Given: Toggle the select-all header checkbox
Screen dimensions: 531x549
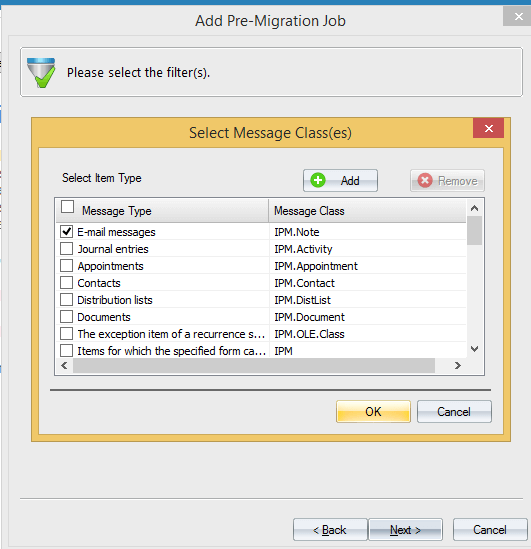Looking at the screenshot, I should tap(67, 207).
